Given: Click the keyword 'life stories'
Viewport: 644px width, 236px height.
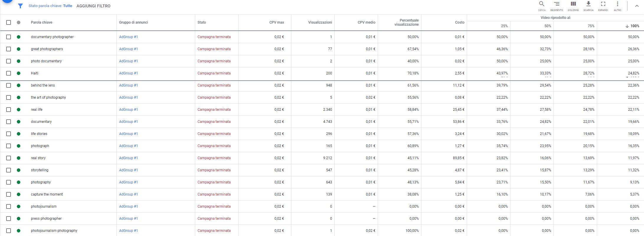Looking at the screenshot, I should [x=39, y=134].
